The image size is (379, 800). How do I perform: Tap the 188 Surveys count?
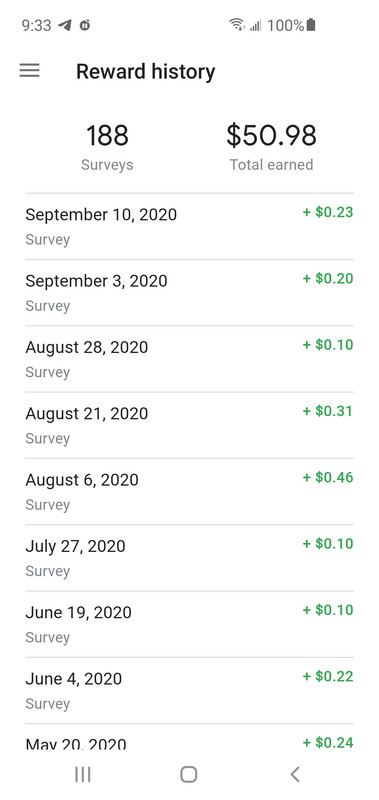[x=107, y=146]
